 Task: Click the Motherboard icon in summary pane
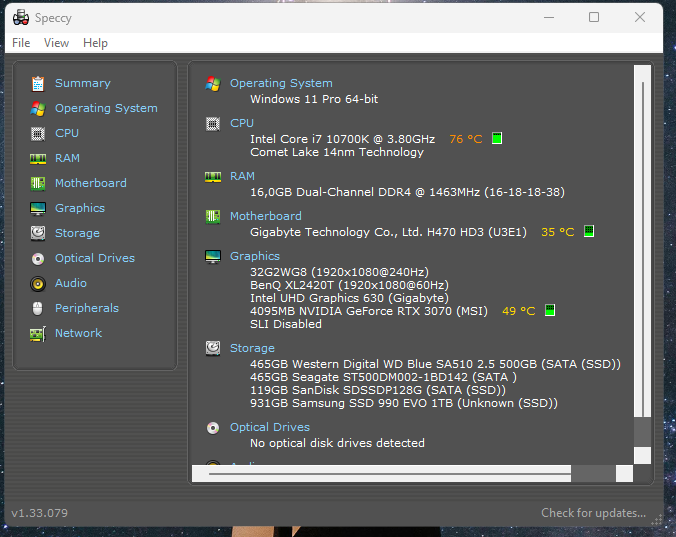[x=213, y=216]
